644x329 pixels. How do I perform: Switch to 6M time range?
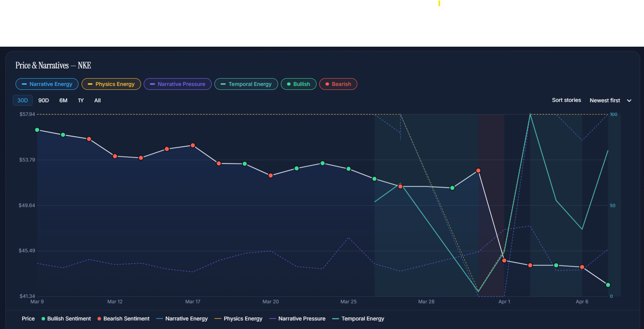(63, 100)
